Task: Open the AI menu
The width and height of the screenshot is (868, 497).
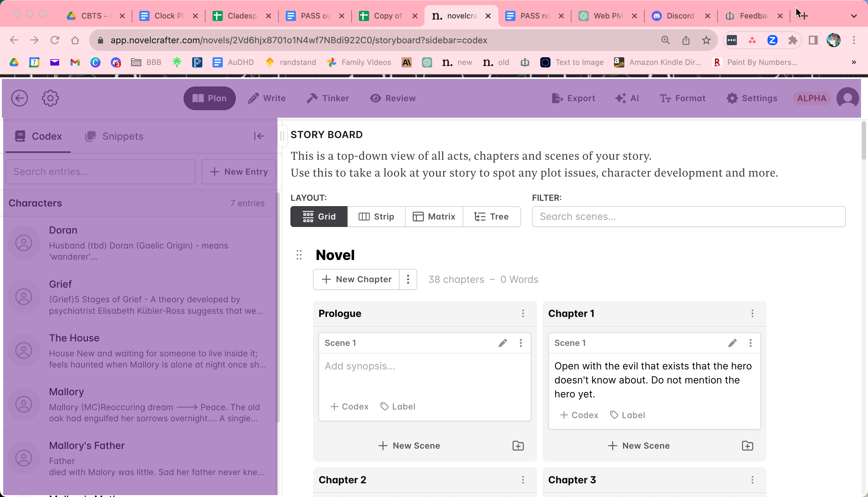Action: coord(627,98)
